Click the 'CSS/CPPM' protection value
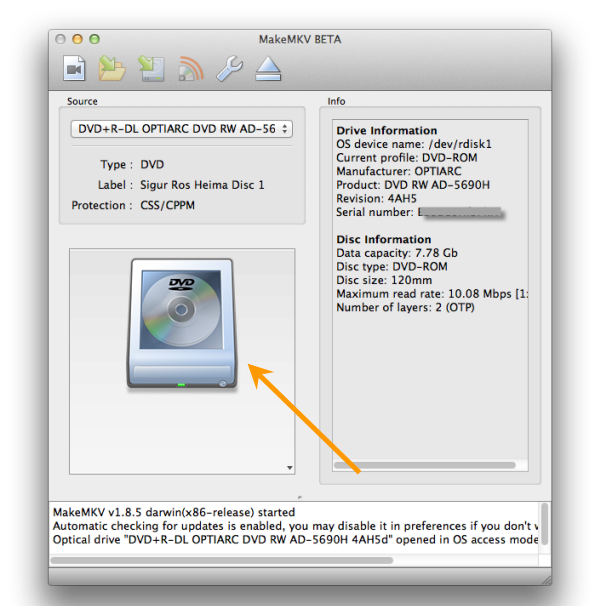The height and width of the screenshot is (606, 600). (167, 205)
